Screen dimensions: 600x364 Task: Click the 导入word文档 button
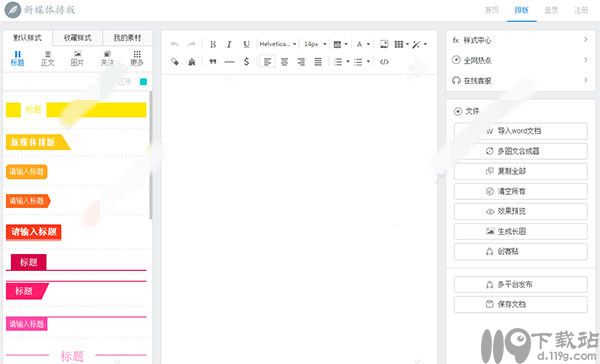520,131
